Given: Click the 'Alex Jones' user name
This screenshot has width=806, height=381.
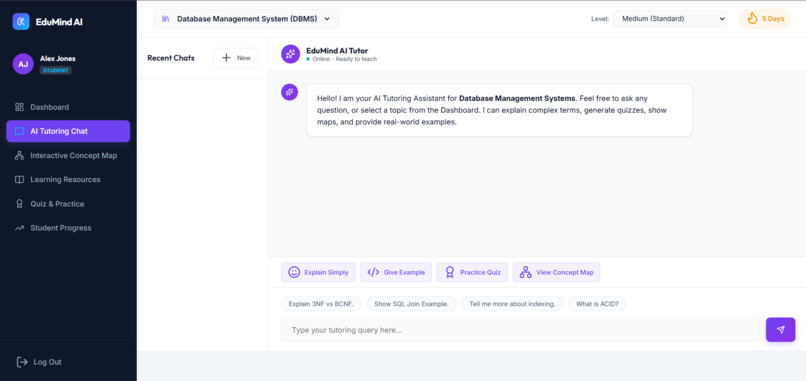Looking at the screenshot, I should point(58,59).
